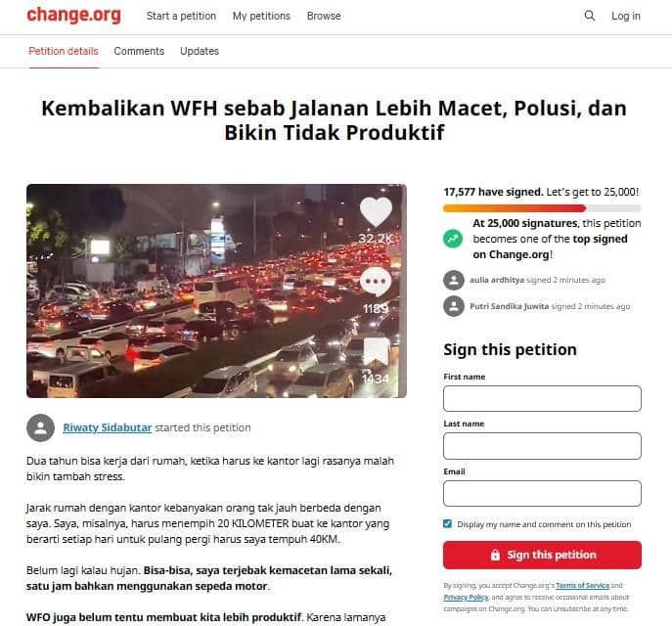Focus the First name input field
This screenshot has width=672, height=626.
pyautogui.click(x=542, y=398)
